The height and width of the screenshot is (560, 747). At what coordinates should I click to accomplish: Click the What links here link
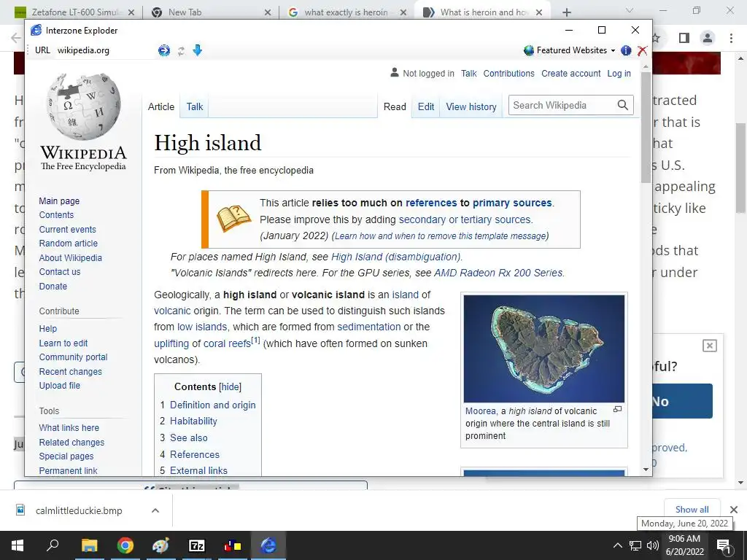(69, 427)
